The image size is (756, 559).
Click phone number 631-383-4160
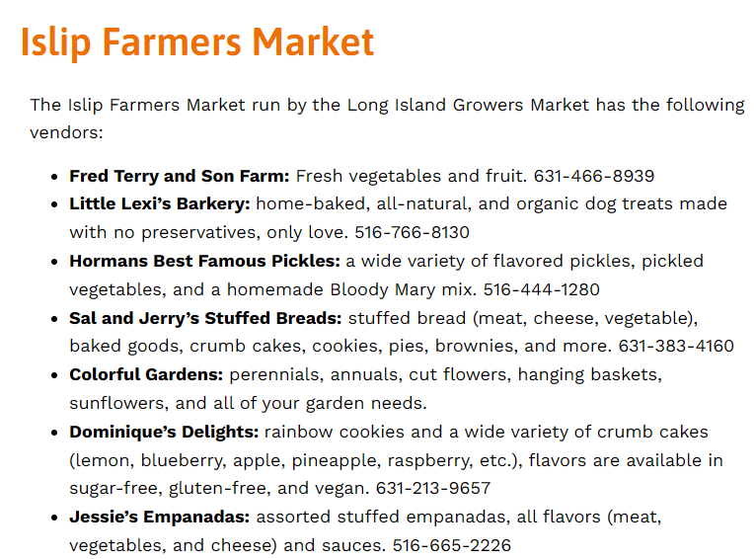pyautogui.click(x=676, y=347)
